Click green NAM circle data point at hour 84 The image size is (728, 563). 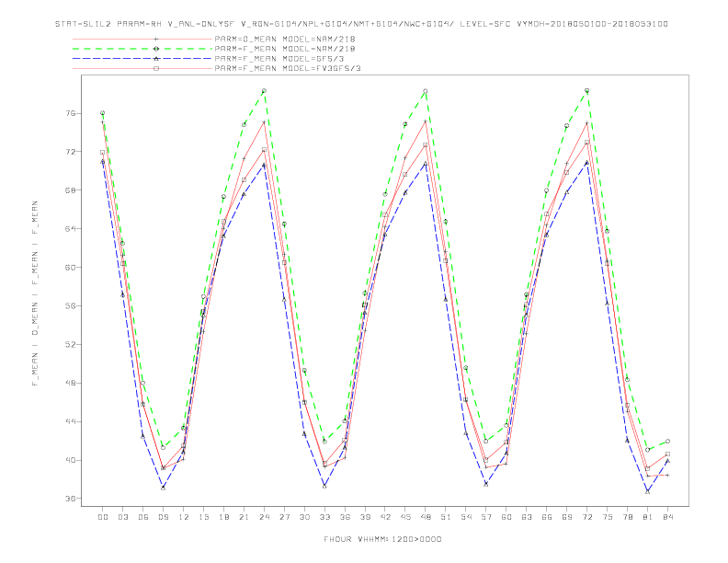click(x=667, y=442)
